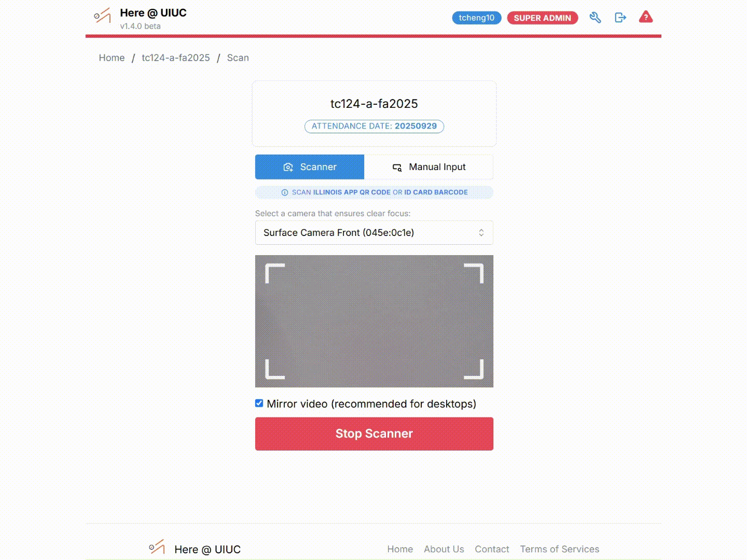Switch to the Manual Input tab
Image resolution: width=747 pixels, height=560 pixels.
click(428, 167)
